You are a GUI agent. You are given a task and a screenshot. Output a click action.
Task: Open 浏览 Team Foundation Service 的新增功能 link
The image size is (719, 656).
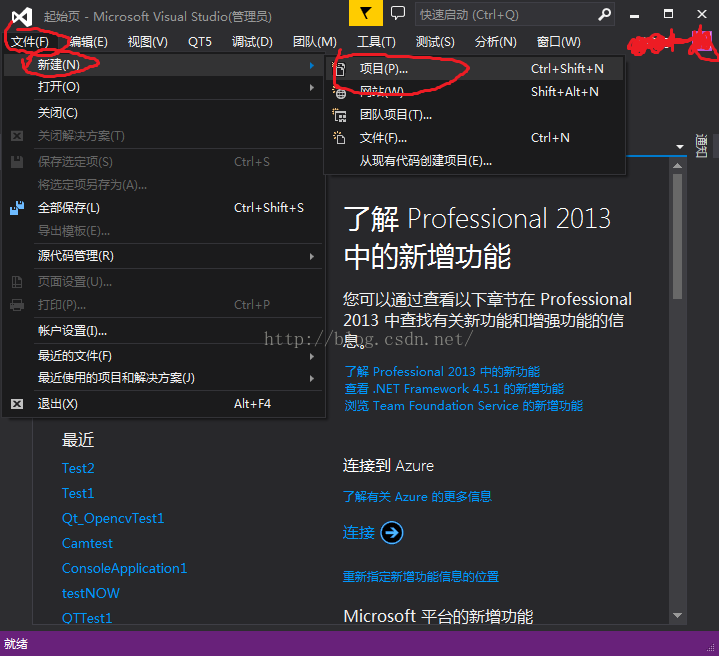(x=464, y=406)
